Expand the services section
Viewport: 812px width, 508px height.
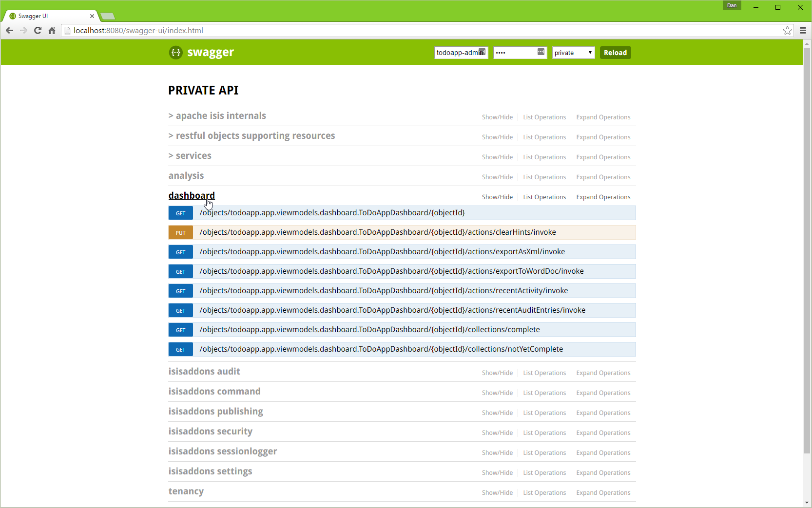point(193,156)
